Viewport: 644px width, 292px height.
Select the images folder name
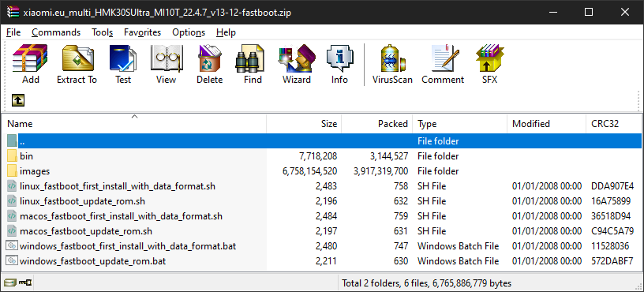[x=35, y=171]
